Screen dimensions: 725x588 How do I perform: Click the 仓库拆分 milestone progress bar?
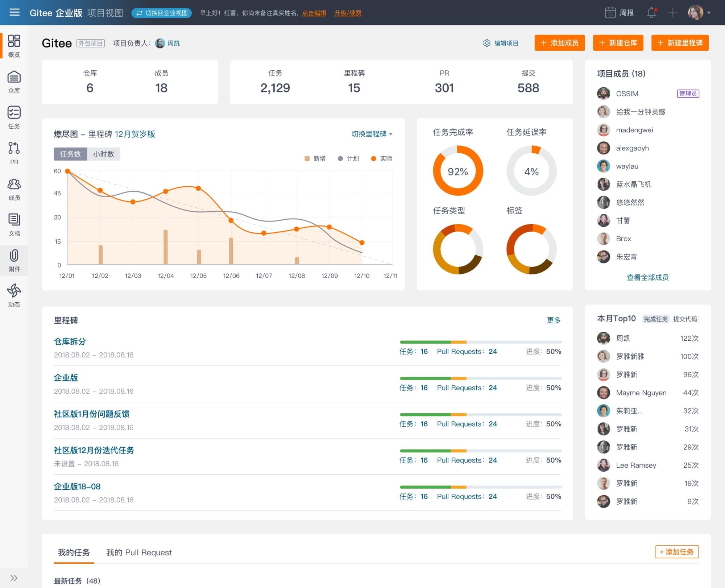click(x=481, y=342)
